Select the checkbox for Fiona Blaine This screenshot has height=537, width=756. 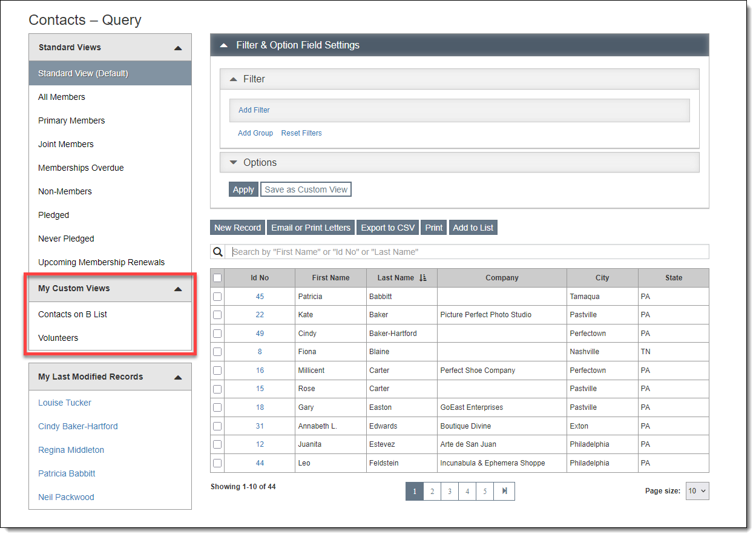217,352
